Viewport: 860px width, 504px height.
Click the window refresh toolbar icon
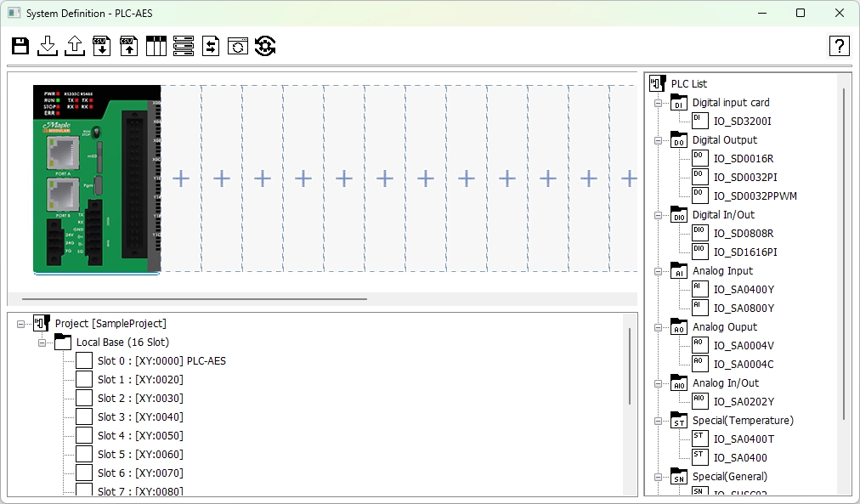tap(237, 46)
